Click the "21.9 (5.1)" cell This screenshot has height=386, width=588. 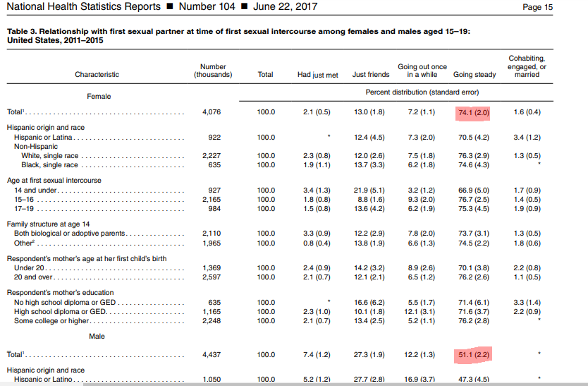[x=369, y=191]
